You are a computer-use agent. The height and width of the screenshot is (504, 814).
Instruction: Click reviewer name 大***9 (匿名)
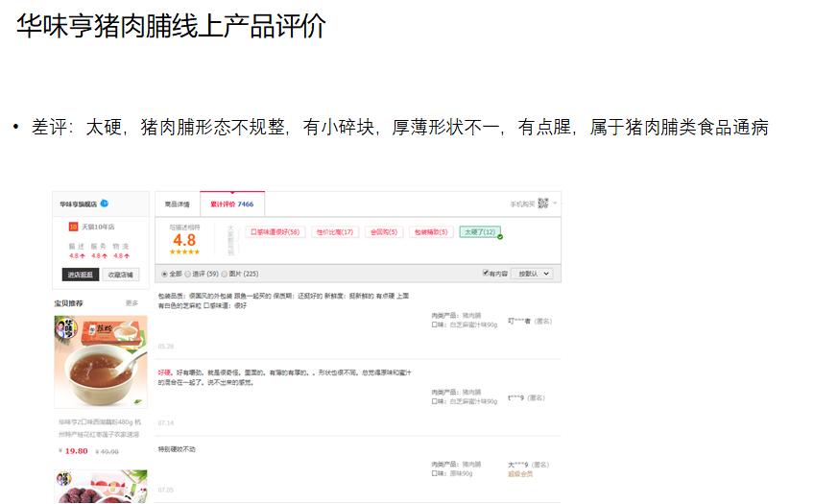[529, 465]
